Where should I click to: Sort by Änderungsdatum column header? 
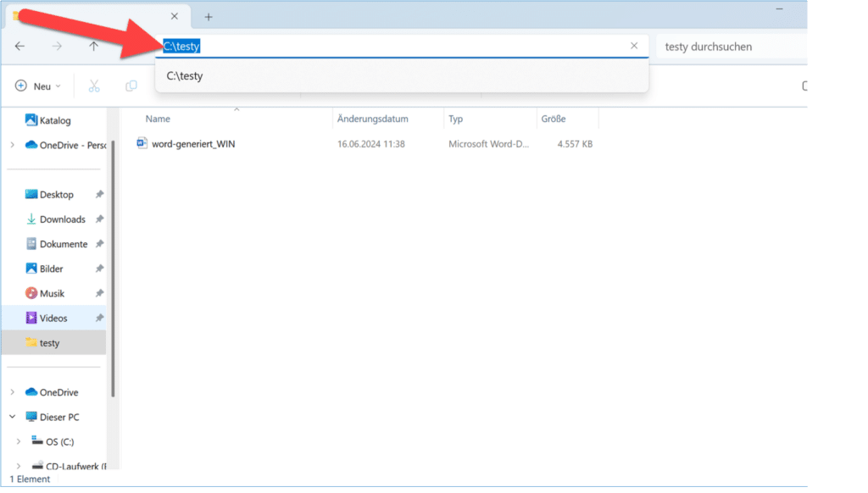point(372,119)
